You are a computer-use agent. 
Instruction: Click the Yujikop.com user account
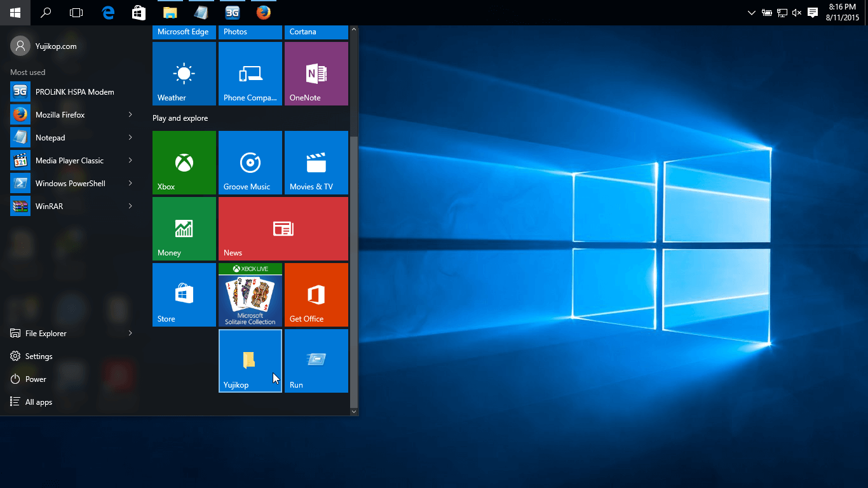pyautogui.click(x=44, y=46)
